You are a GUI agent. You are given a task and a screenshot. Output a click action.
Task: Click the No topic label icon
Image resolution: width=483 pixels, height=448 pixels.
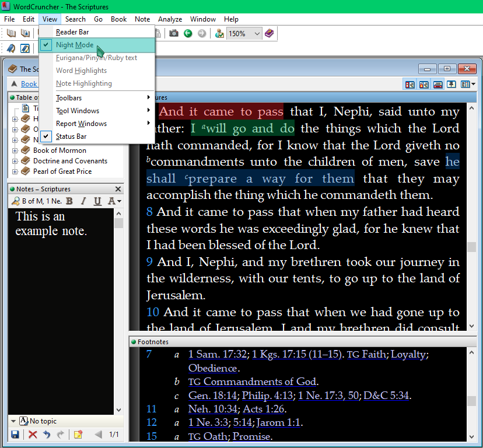pos(24,421)
